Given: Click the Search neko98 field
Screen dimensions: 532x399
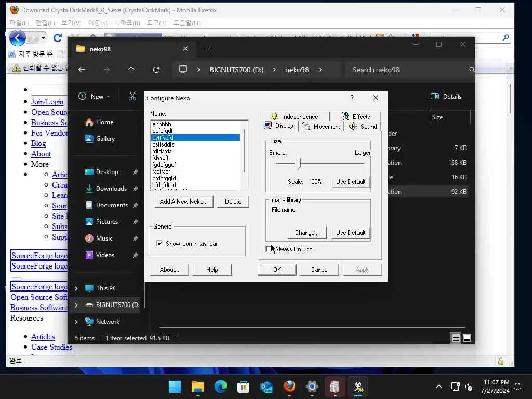Looking at the screenshot, I should (409, 70).
